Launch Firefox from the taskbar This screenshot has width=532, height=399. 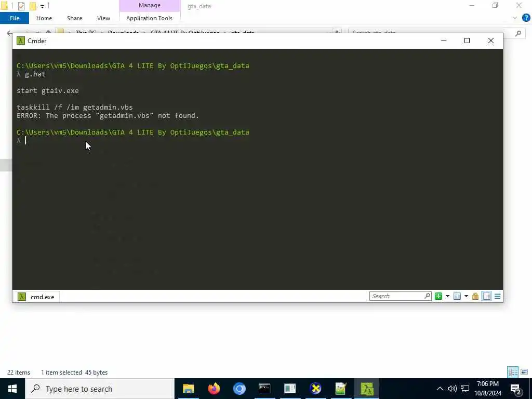(x=214, y=389)
